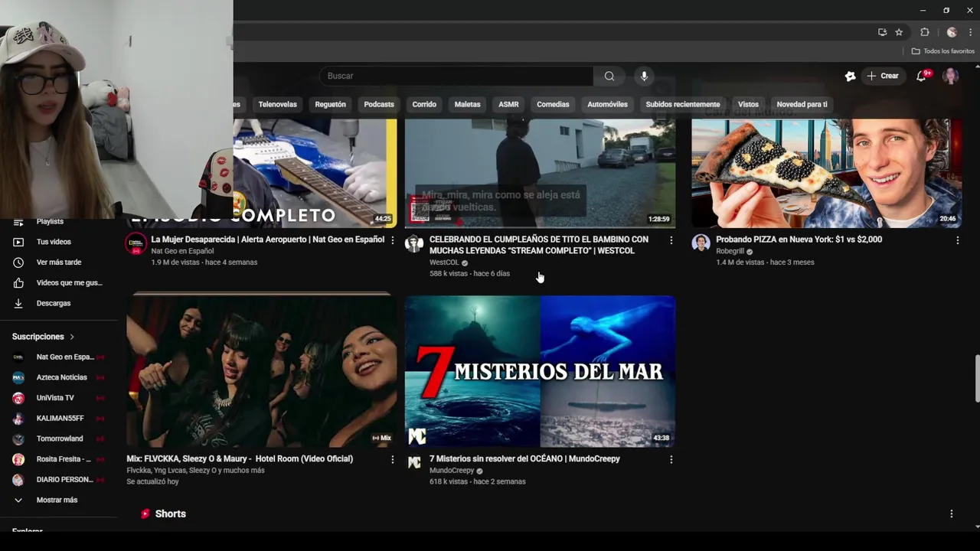Open 7 Misterios sin resolver title
This screenshot has height=551, width=980.
524,459
